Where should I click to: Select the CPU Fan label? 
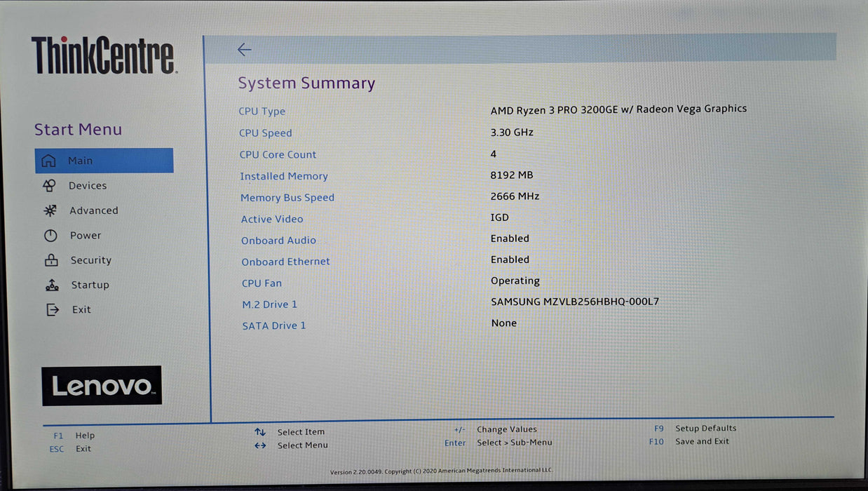click(262, 283)
